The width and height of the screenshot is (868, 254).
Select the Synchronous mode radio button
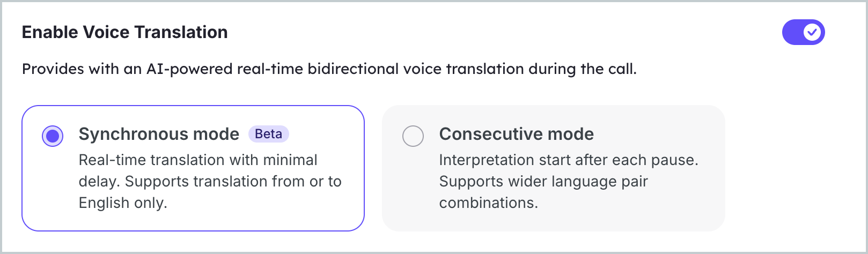coord(53,136)
